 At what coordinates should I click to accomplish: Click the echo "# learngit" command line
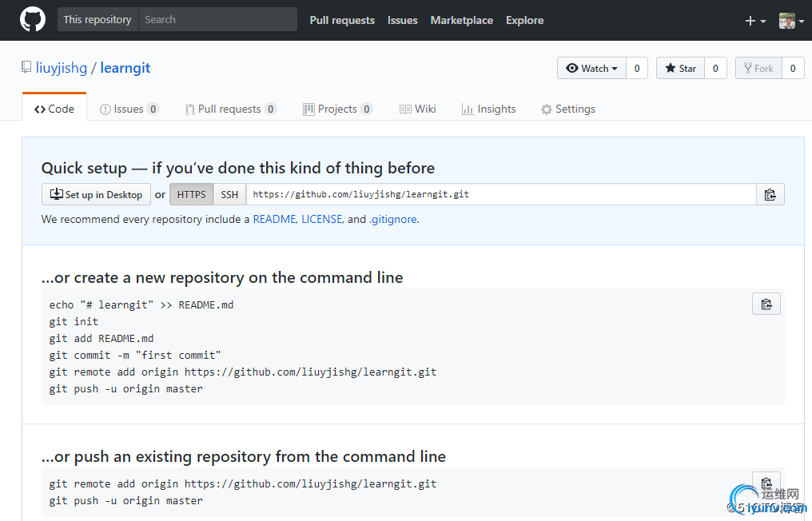click(141, 304)
